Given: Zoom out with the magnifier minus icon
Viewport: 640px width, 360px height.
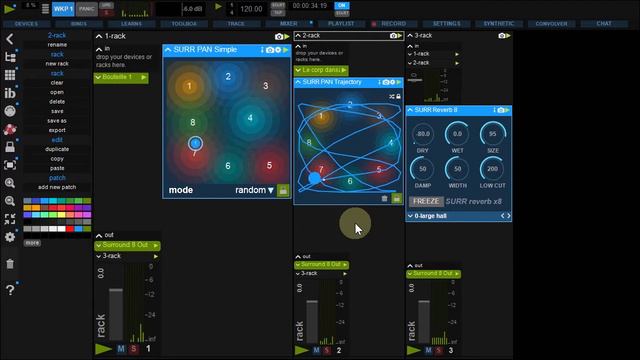Looking at the screenshot, I should pyautogui.click(x=10, y=201).
